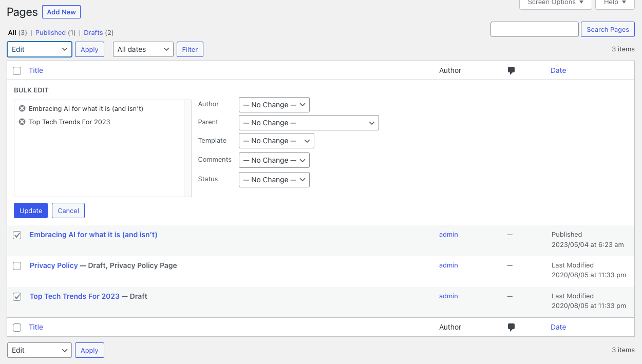Image resolution: width=642 pixels, height=364 pixels.
Task: Click the Update button in Bulk Edit
Action: (31, 210)
